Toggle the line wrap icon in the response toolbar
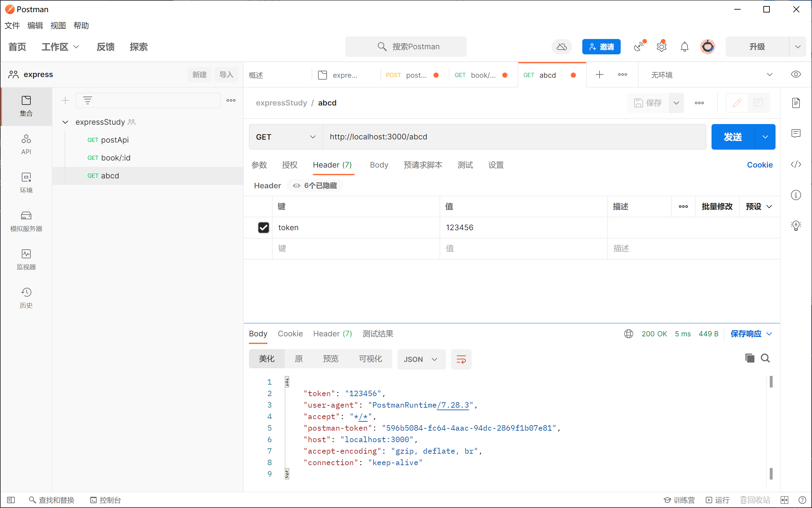 point(461,359)
